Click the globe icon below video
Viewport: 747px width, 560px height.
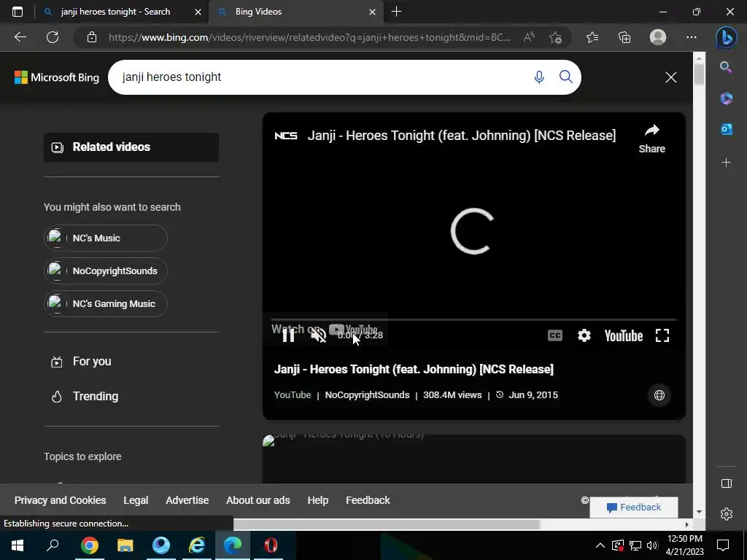point(659,395)
